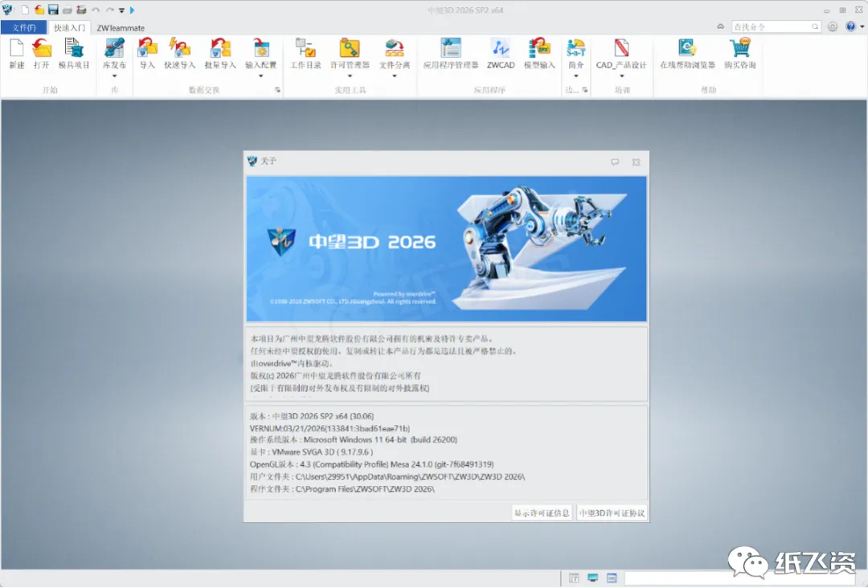Click the blue help question-mark icon
This screenshot has width=868, height=588.
click(851, 27)
